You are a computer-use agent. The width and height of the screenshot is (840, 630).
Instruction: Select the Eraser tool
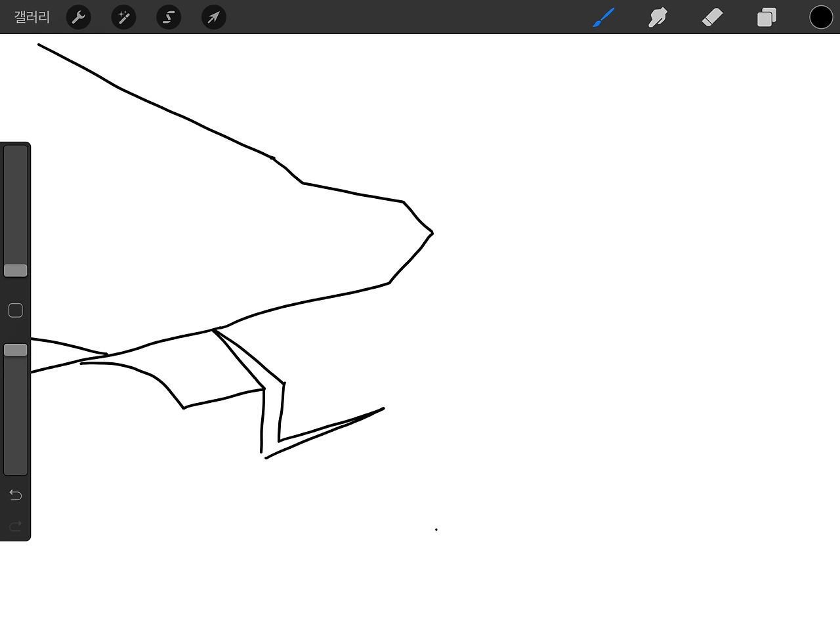tap(712, 17)
